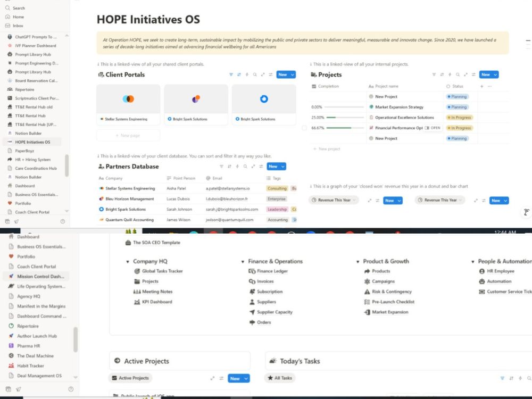The height and width of the screenshot is (399, 532).
Task: Click Quantum Quill Accounting company cell
Action: tap(129, 220)
